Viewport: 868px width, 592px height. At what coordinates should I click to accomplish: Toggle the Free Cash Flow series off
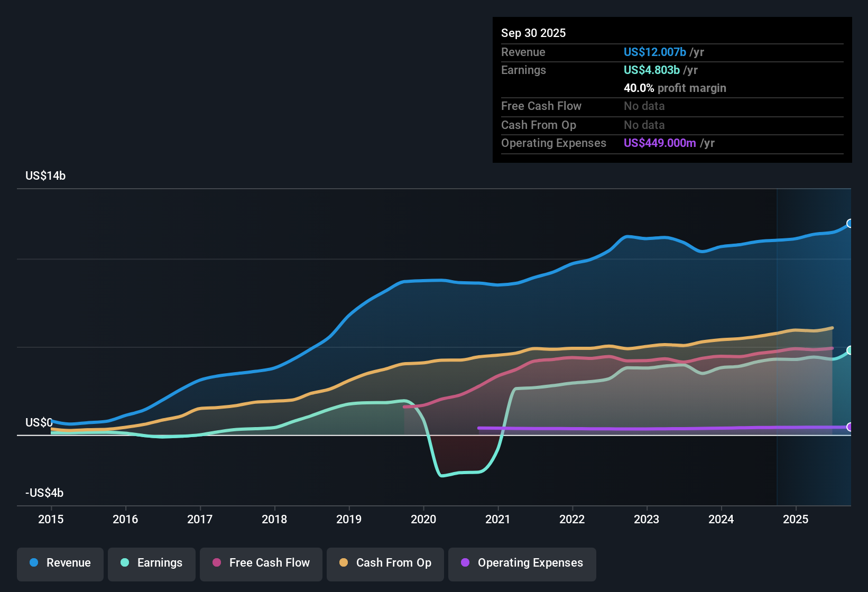(261, 563)
